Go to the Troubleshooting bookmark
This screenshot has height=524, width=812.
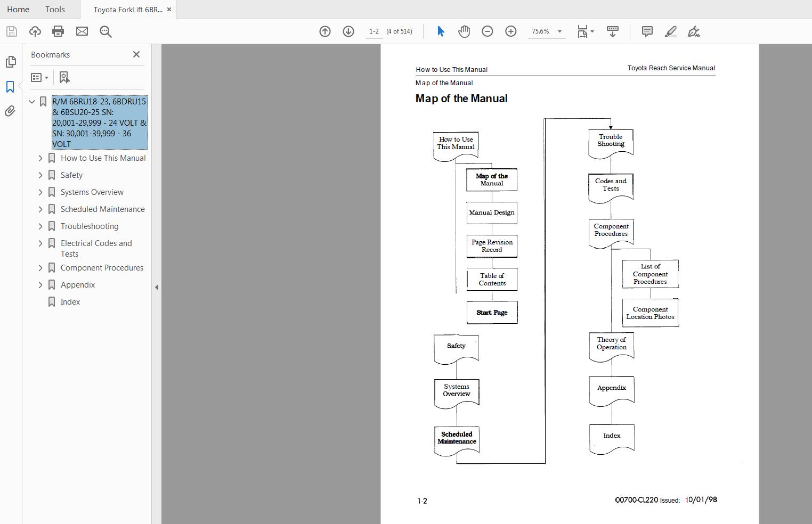[x=90, y=226]
